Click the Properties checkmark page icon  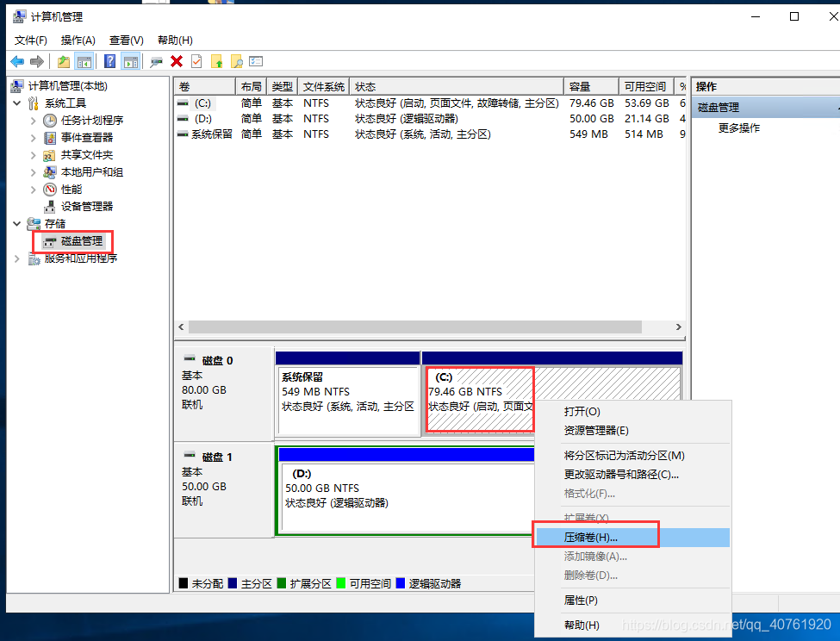(196, 61)
